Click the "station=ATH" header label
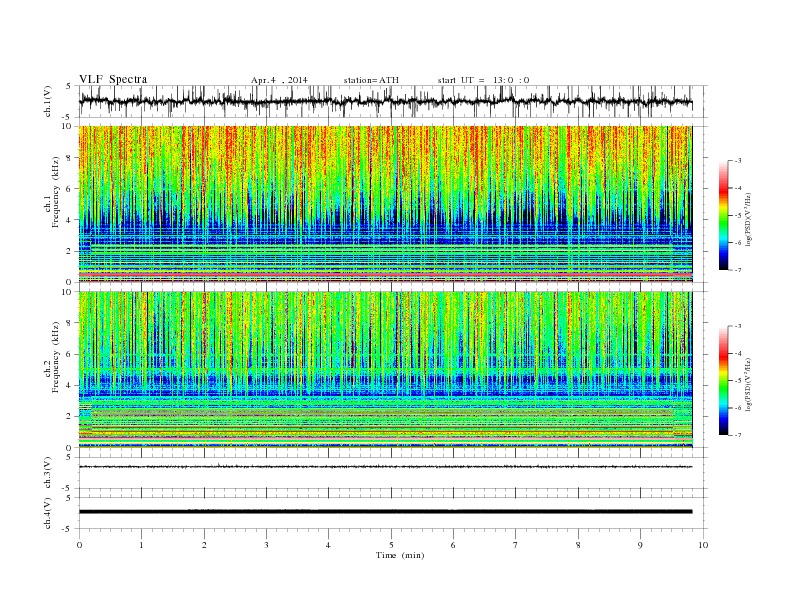 [371, 80]
